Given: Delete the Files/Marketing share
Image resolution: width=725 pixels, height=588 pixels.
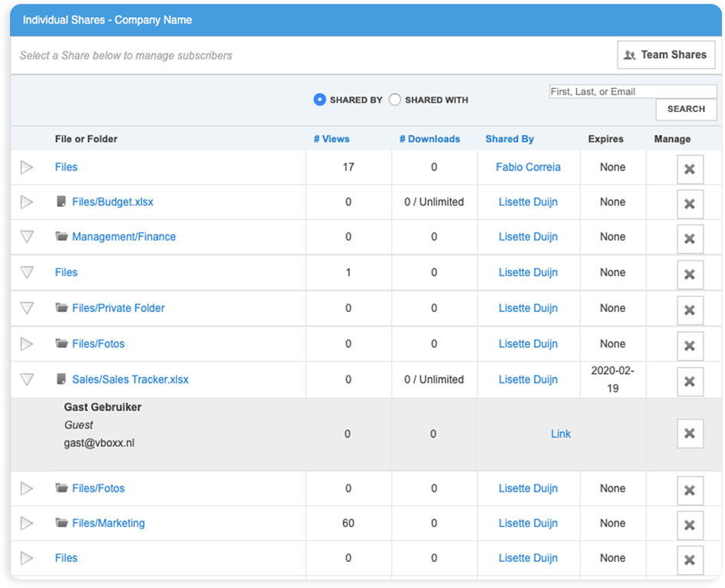Looking at the screenshot, I should 689,525.
